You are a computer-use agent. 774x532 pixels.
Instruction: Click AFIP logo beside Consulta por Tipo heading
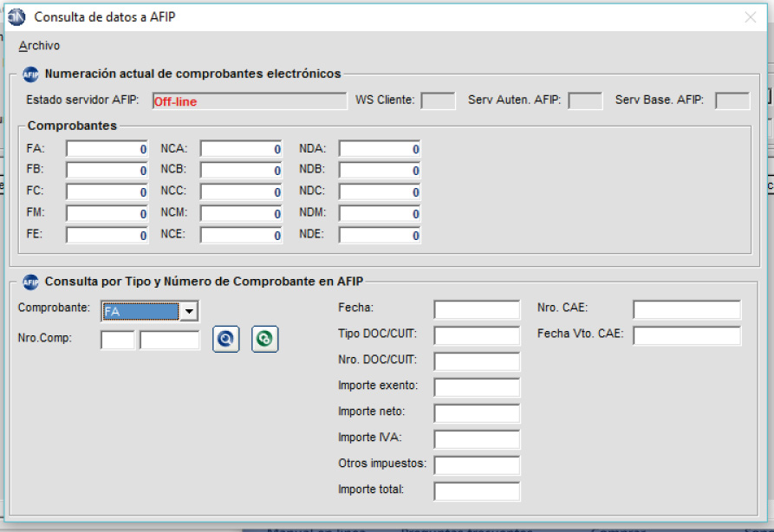(30, 282)
